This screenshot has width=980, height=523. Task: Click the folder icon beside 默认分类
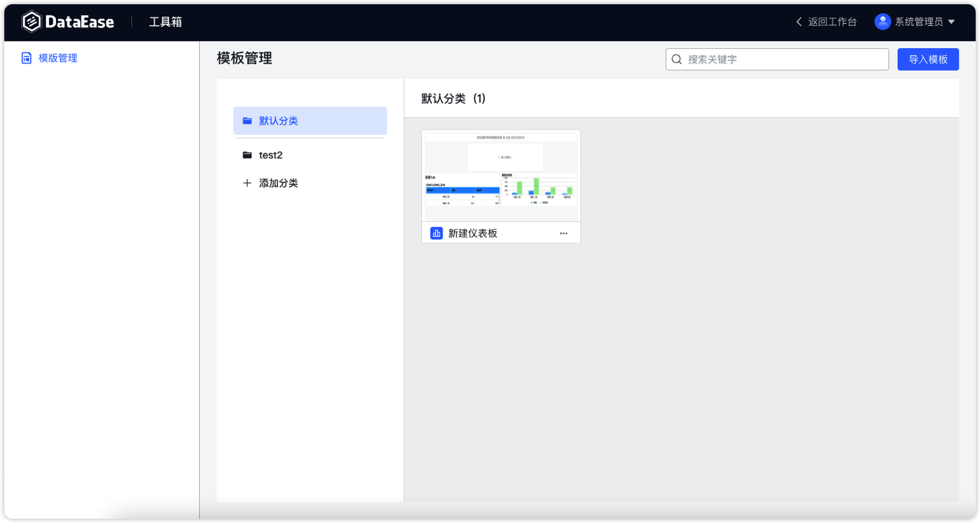[x=247, y=121]
